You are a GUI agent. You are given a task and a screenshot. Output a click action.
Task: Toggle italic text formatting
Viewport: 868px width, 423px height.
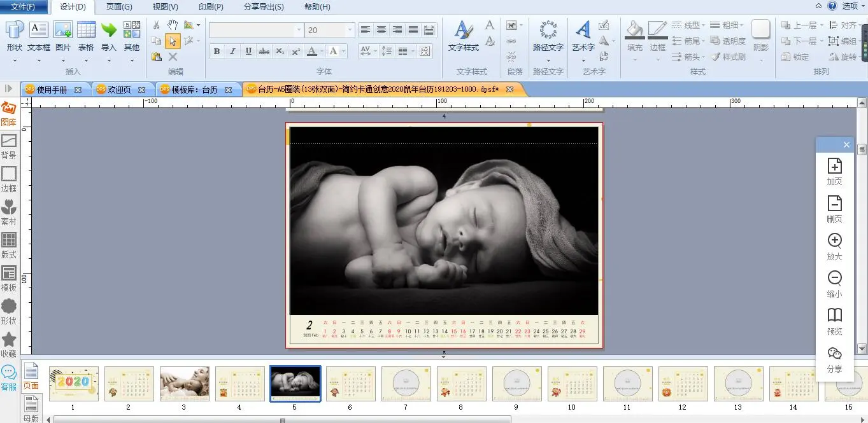point(232,51)
